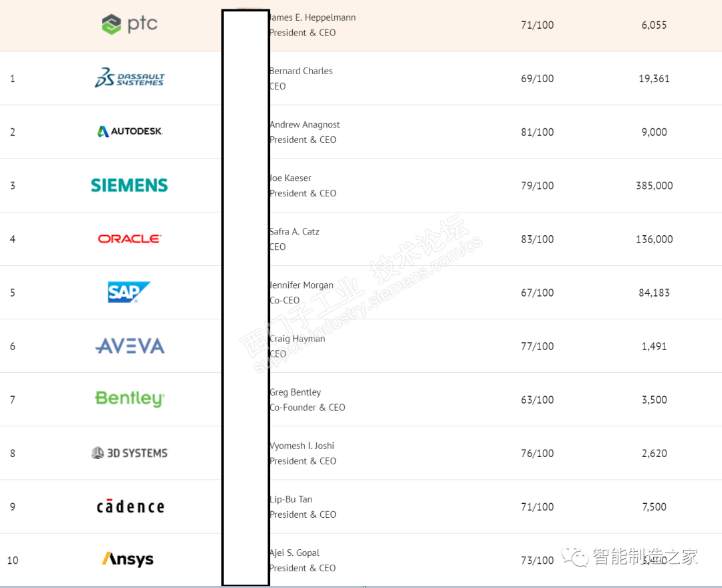Click the green Bentley logo
This screenshot has width=722, height=588.
(130, 399)
